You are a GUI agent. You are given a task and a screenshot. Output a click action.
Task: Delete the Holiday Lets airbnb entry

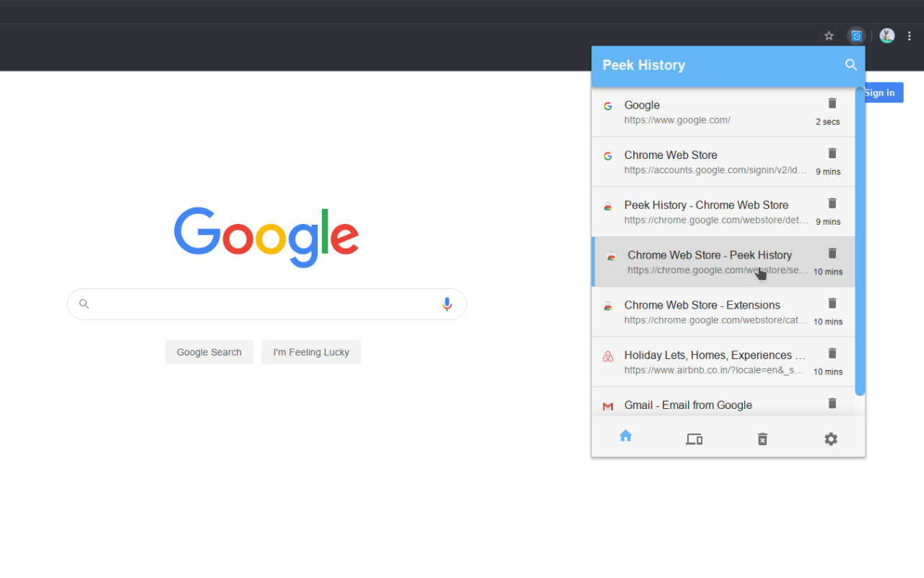point(832,353)
